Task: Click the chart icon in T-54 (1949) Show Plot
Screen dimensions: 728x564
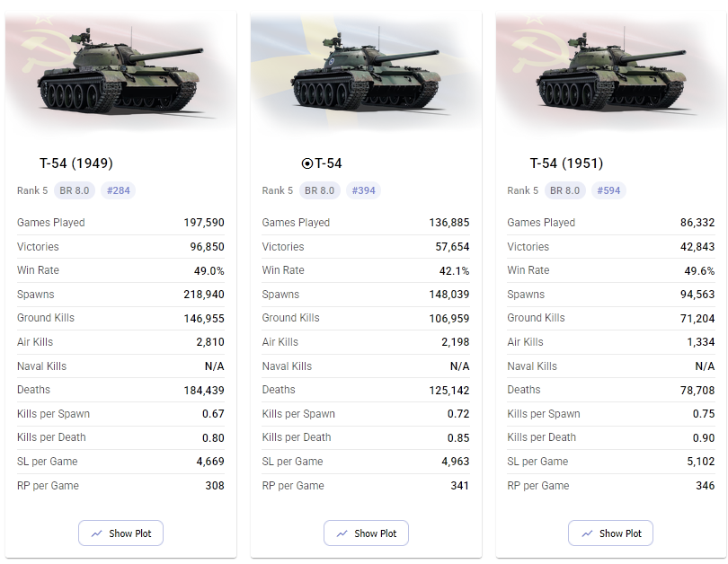Action: tap(96, 533)
